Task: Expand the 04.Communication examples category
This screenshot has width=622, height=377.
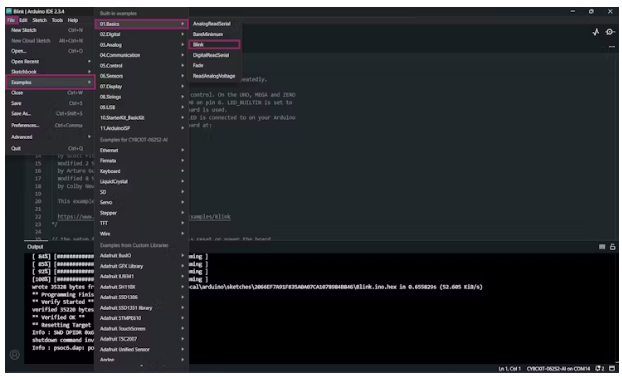Action: click(x=142, y=56)
